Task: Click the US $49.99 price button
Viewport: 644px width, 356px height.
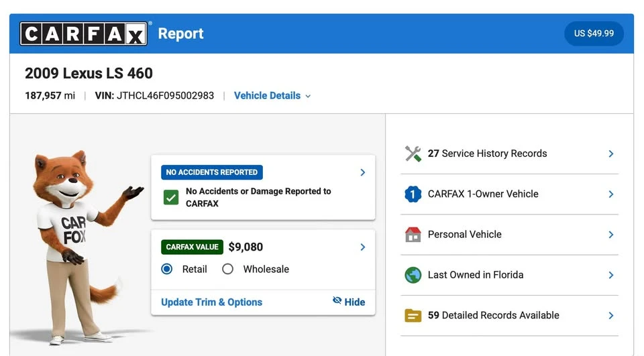Action: tap(594, 34)
